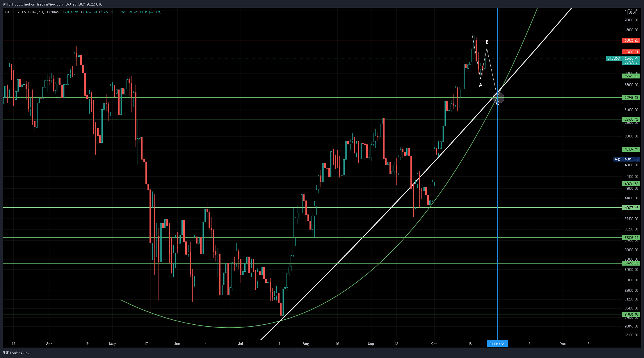Viewport: 644px width, 358px height.
Task: Select the 37303.25 price level label
Action: [x=631, y=238]
